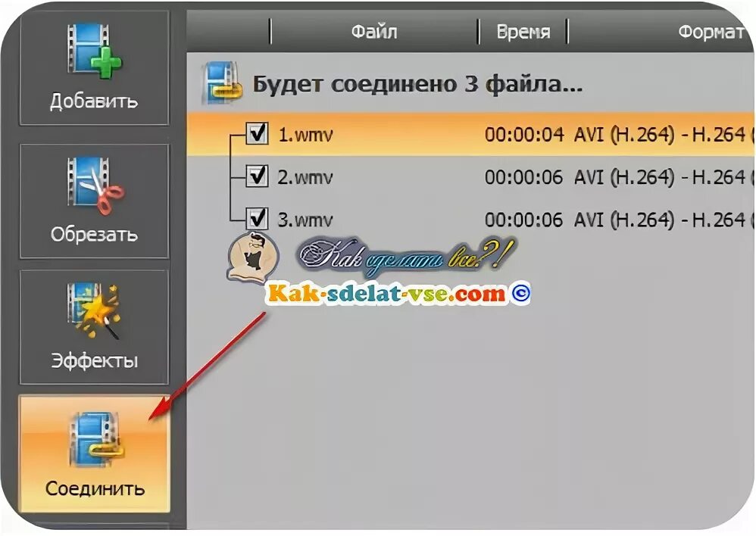The width and height of the screenshot is (756, 536).
Task: Click the Время column header
Action: (x=523, y=32)
